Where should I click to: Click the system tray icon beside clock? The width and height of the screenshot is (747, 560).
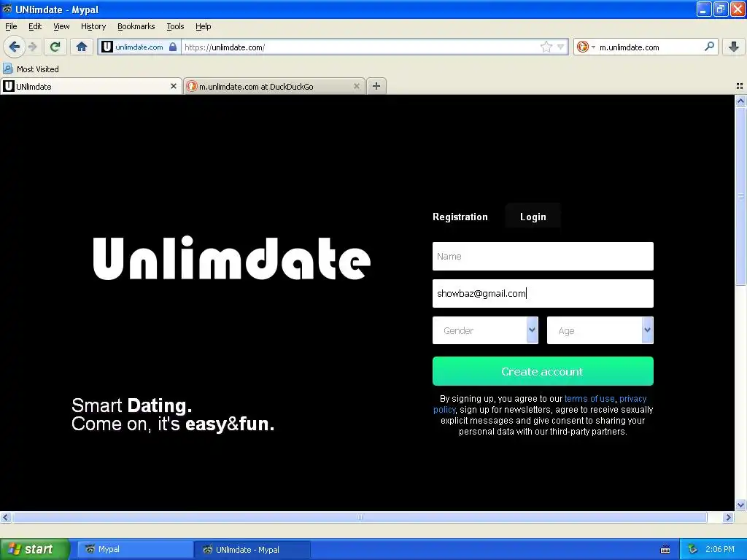[692, 549]
